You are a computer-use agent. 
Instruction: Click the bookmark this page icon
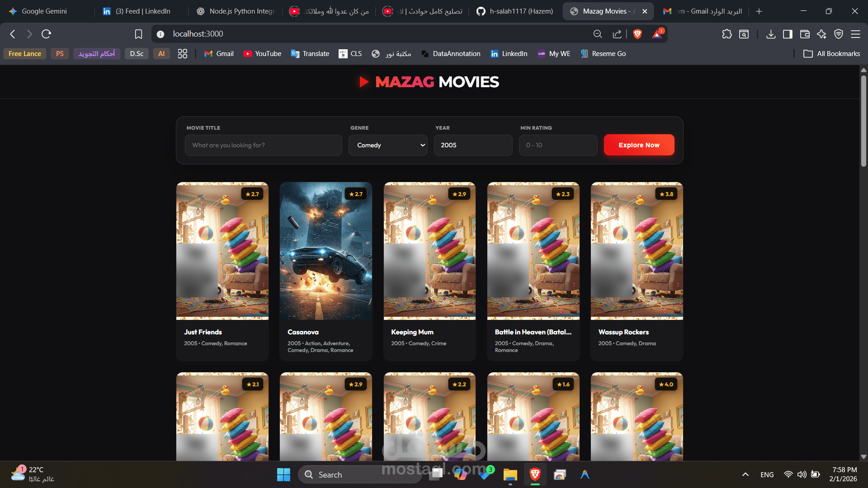pyautogui.click(x=138, y=34)
